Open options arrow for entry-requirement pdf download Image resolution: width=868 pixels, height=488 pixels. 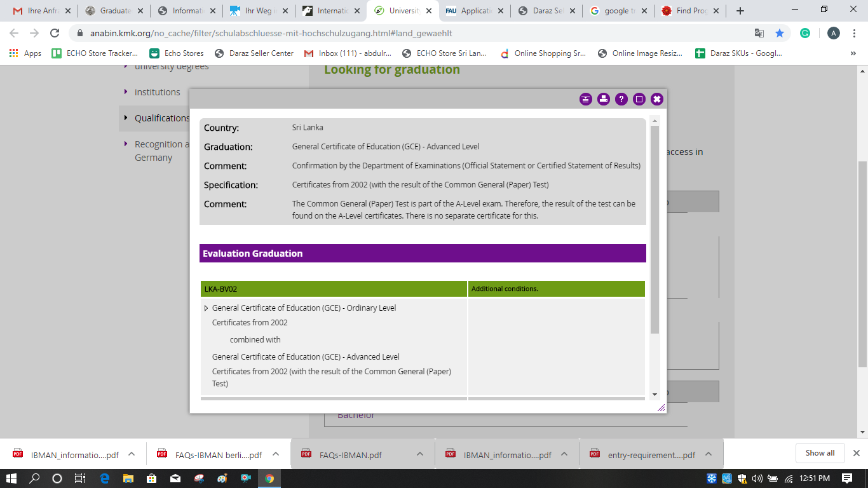pos(709,454)
